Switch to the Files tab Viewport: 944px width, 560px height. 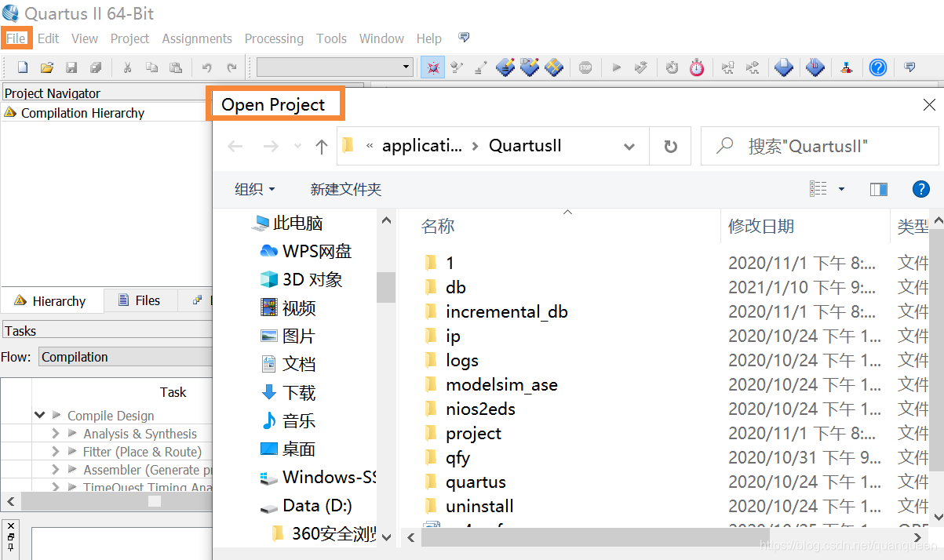coord(139,300)
